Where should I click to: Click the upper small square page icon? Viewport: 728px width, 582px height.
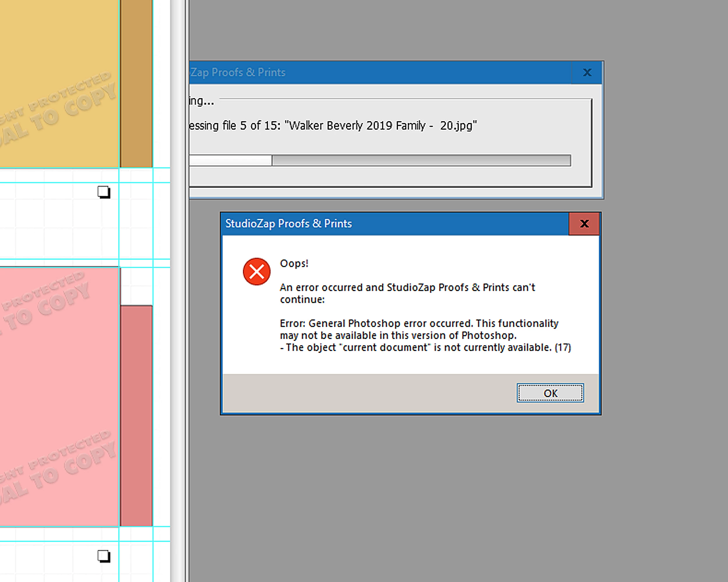click(x=104, y=192)
